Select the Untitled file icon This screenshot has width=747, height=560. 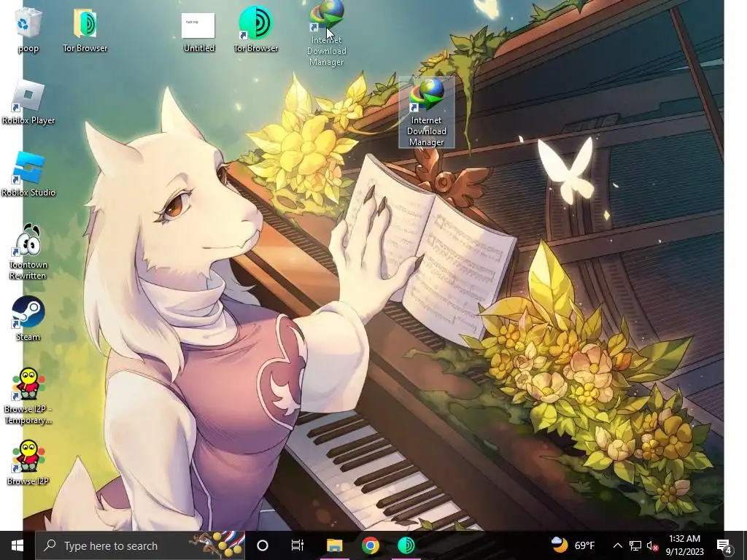(198, 31)
